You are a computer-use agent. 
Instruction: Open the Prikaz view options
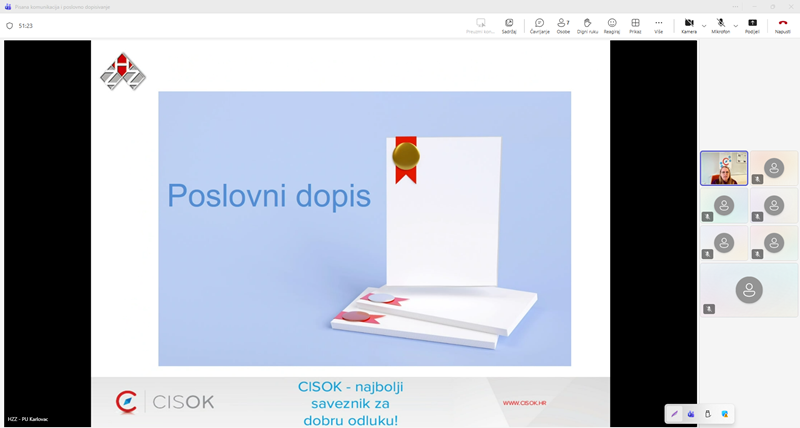click(635, 25)
